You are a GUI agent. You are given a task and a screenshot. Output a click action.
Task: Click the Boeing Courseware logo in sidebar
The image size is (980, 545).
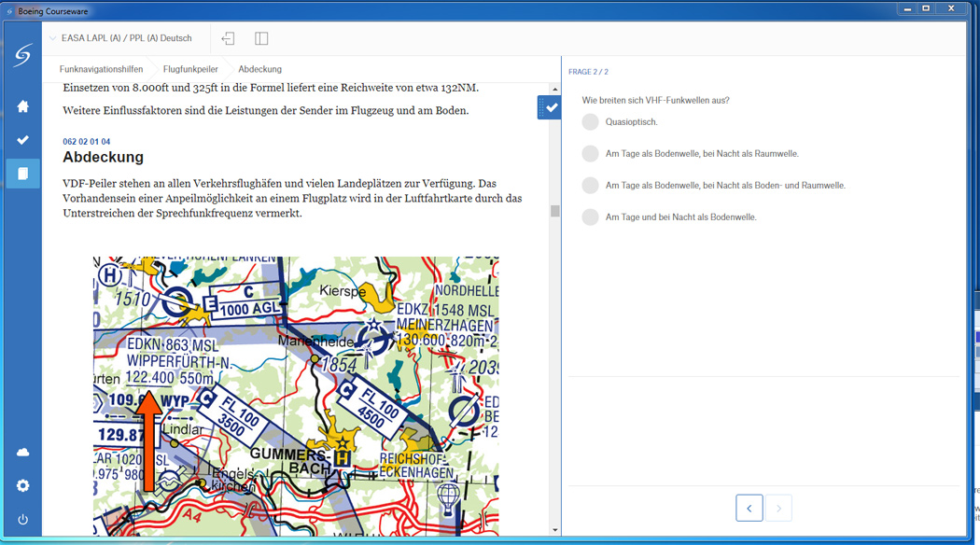pos(22,55)
